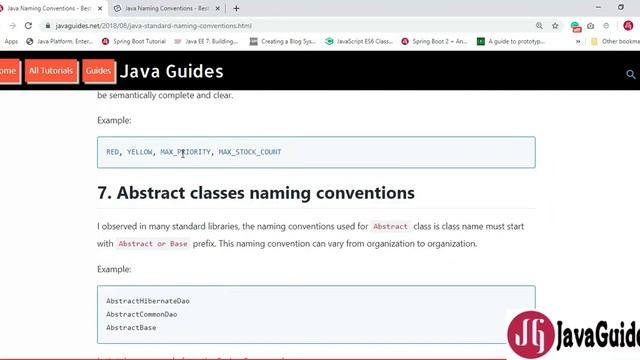Image resolution: width=640 pixels, height=360 pixels.
Task: Click the AbstractHibernateDao code line
Action: coord(148,301)
